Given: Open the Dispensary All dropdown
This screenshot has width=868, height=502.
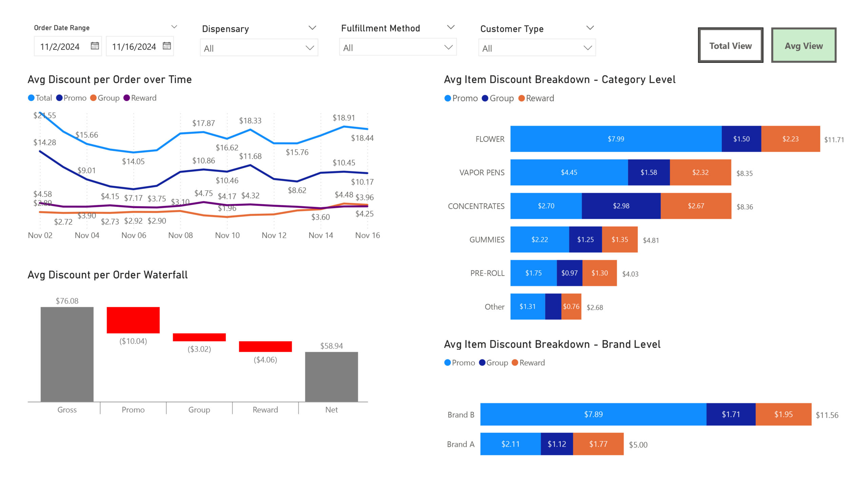Looking at the screenshot, I should tap(259, 48).
